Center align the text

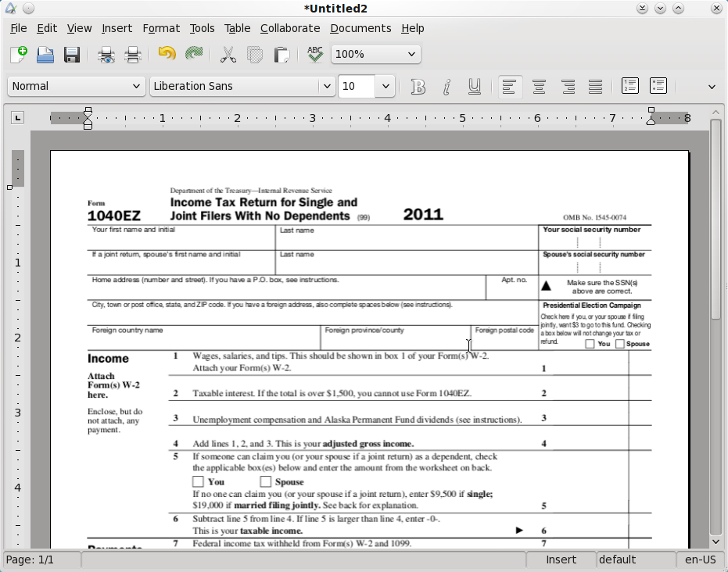539,86
